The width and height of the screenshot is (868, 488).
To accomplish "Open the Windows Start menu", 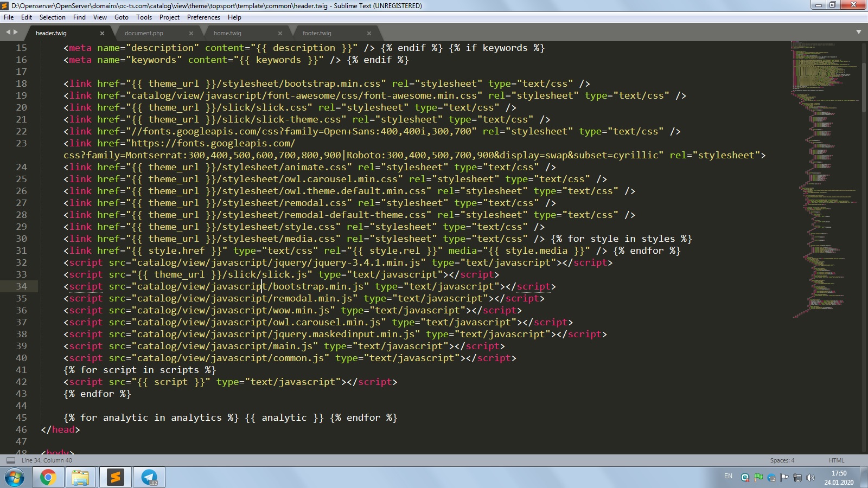I will [15, 478].
